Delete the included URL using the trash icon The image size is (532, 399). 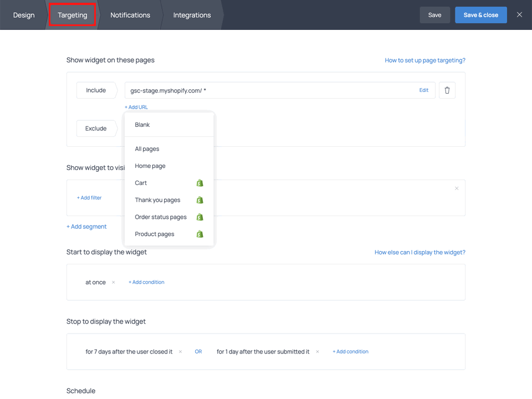coord(447,90)
